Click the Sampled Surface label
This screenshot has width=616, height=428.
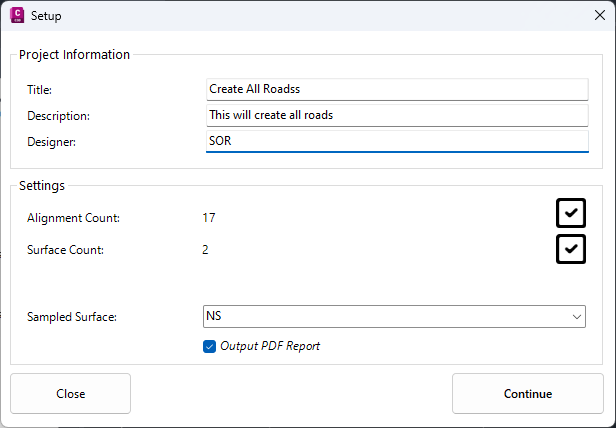(x=72, y=317)
